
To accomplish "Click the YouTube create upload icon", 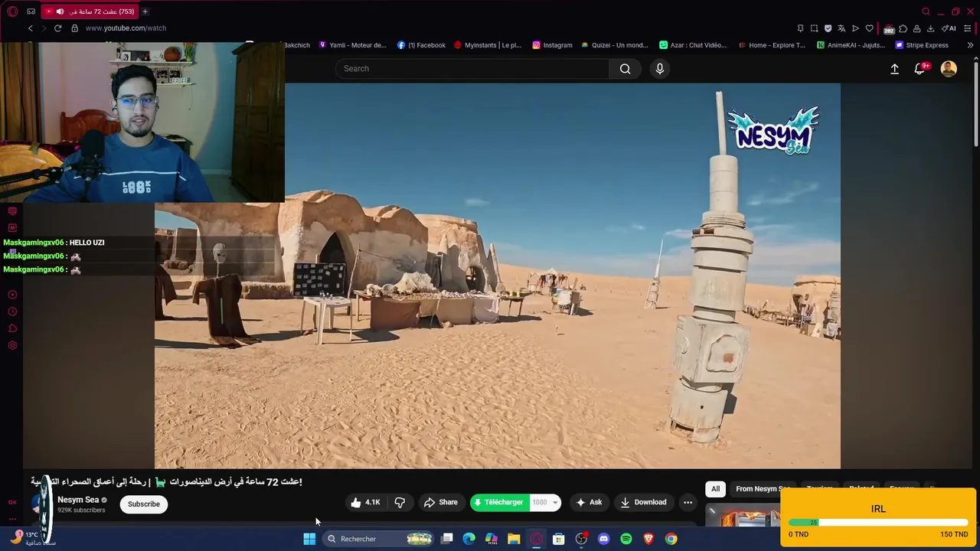I will 894,69.
